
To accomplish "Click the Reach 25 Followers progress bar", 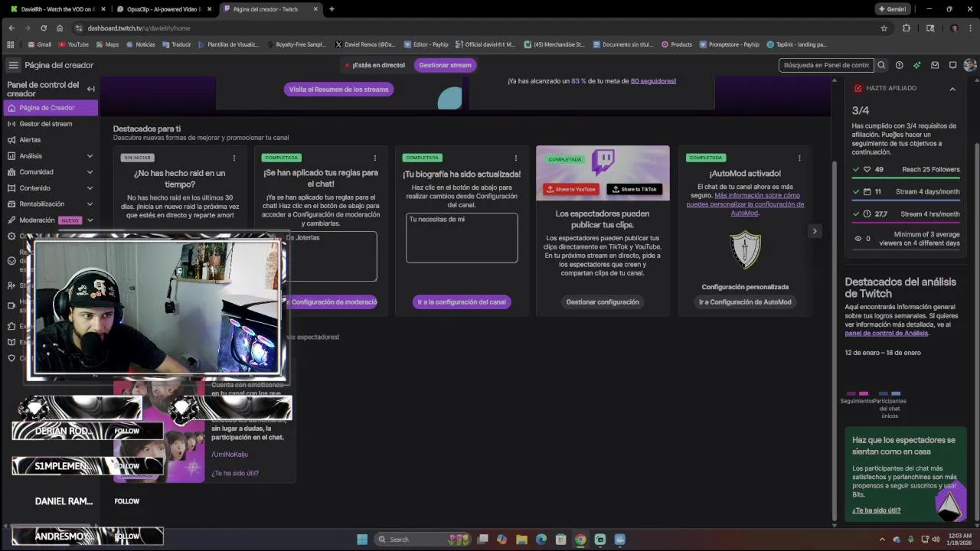I will [x=906, y=178].
